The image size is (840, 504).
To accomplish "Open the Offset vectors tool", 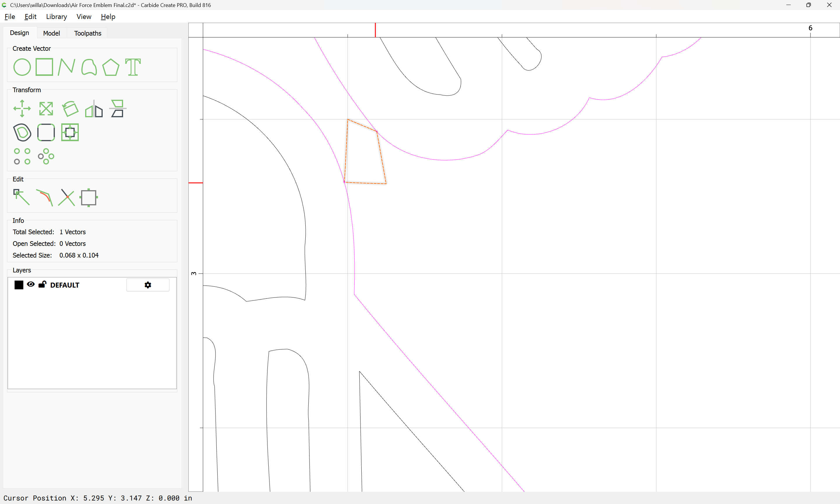I will point(22,132).
